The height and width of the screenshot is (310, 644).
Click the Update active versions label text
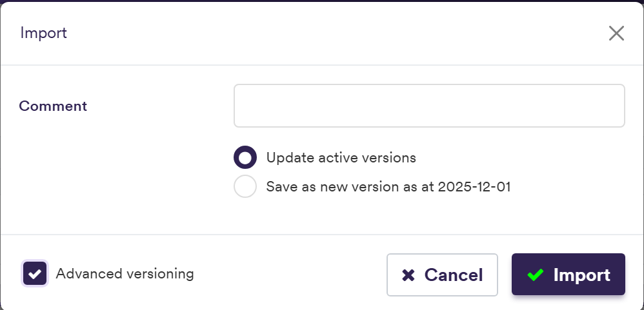[341, 158]
